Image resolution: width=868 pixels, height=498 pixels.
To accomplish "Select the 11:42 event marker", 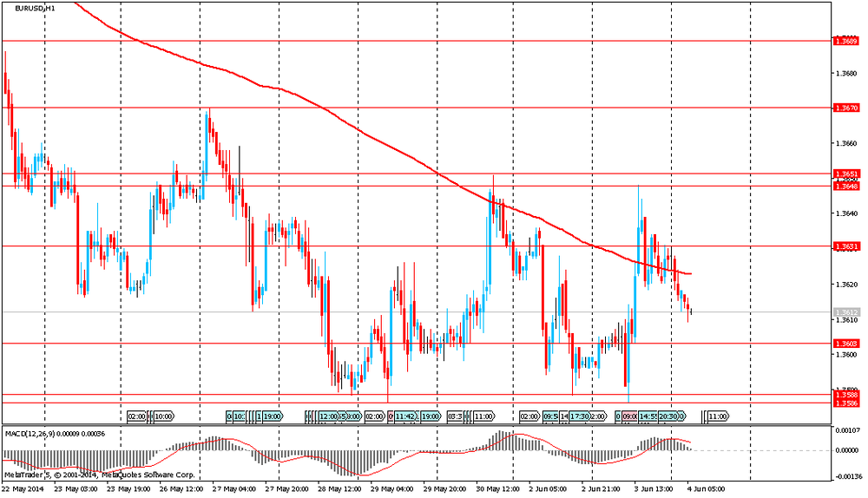I will (x=406, y=416).
